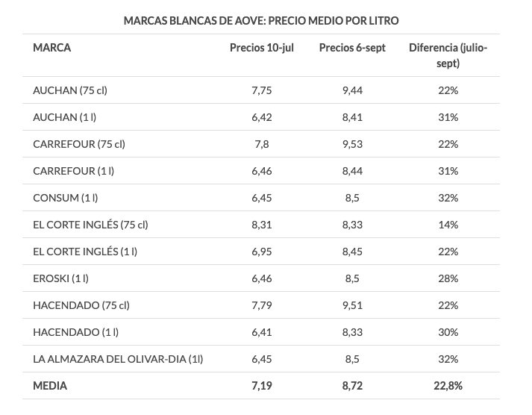The image size is (532, 415).
Task: Click the CARREFOUR (75 cl) brand cell
Action: pyautogui.click(x=79, y=144)
